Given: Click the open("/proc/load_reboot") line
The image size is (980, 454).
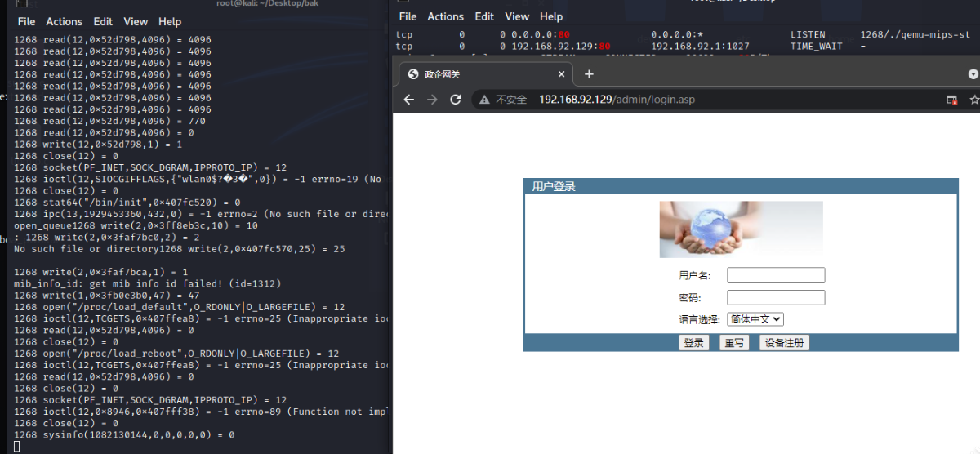Looking at the screenshot, I should click(176, 354).
